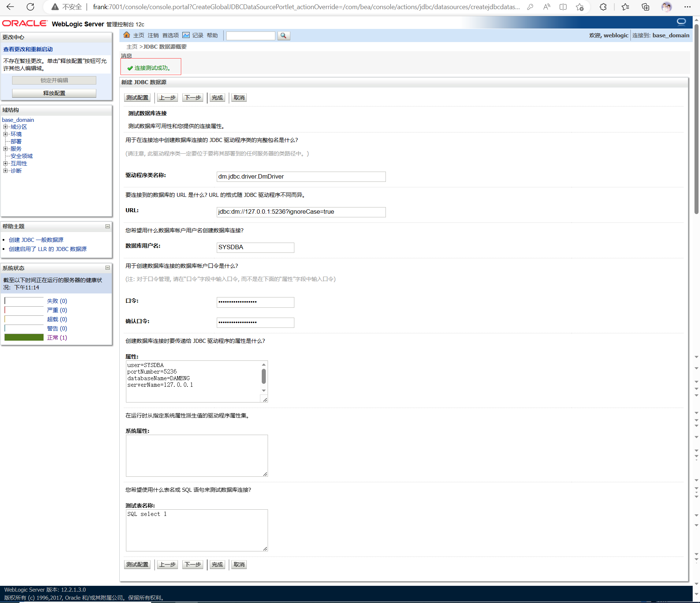This screenshot has height=603, width=700.
Task: Click green 正常 health status bar
Action: pyautogui.click(x=24, y=337)
